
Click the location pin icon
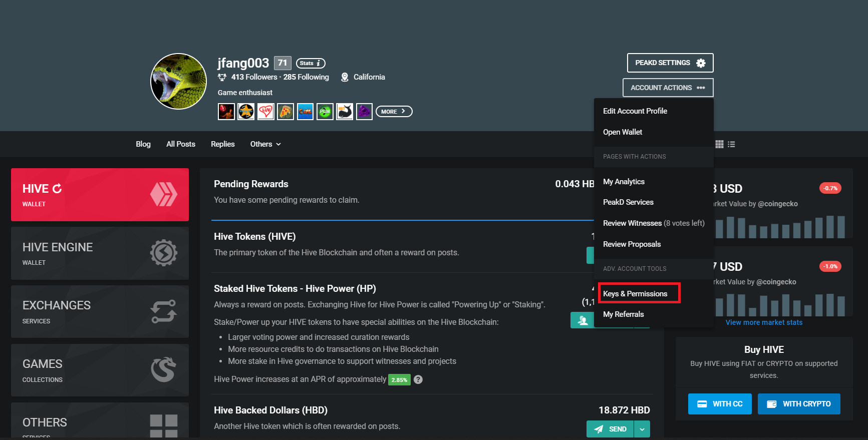click(345, 77)
